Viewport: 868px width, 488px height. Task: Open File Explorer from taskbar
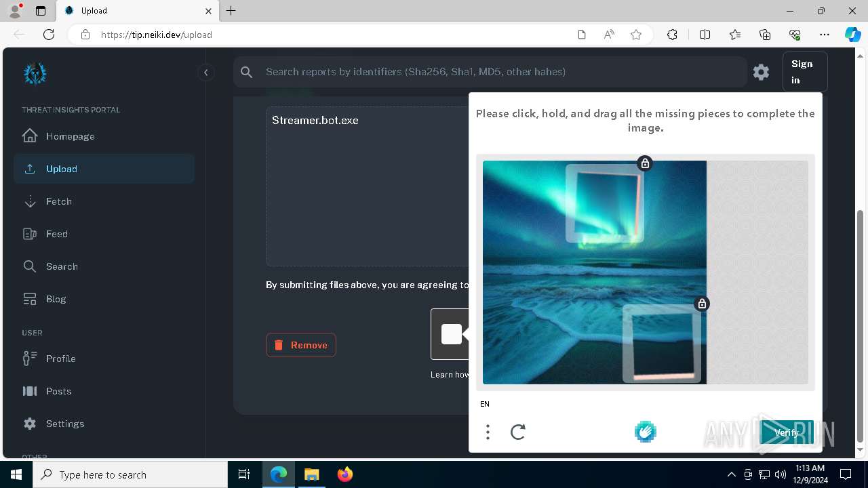pos(311,474)
